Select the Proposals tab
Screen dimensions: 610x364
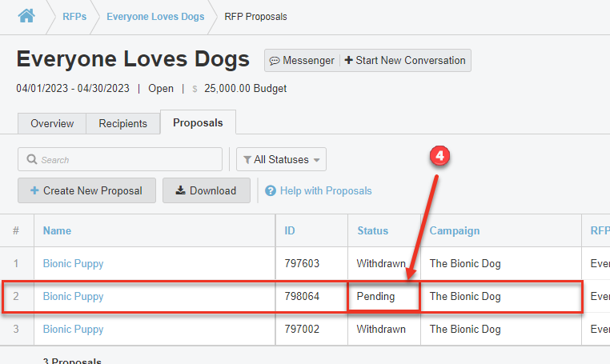[x=198, y=123]
